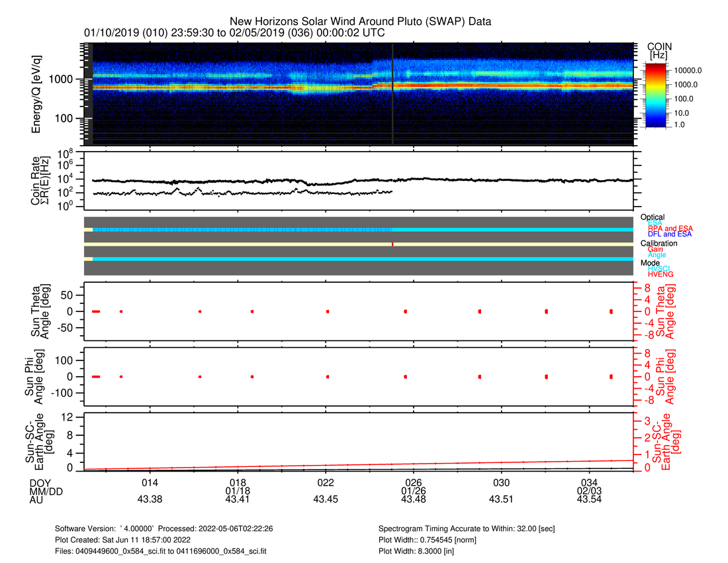Click the cyan 'Angle' calibration legend label
Viewport: 728px width, 563px height.
pos(657,255)
